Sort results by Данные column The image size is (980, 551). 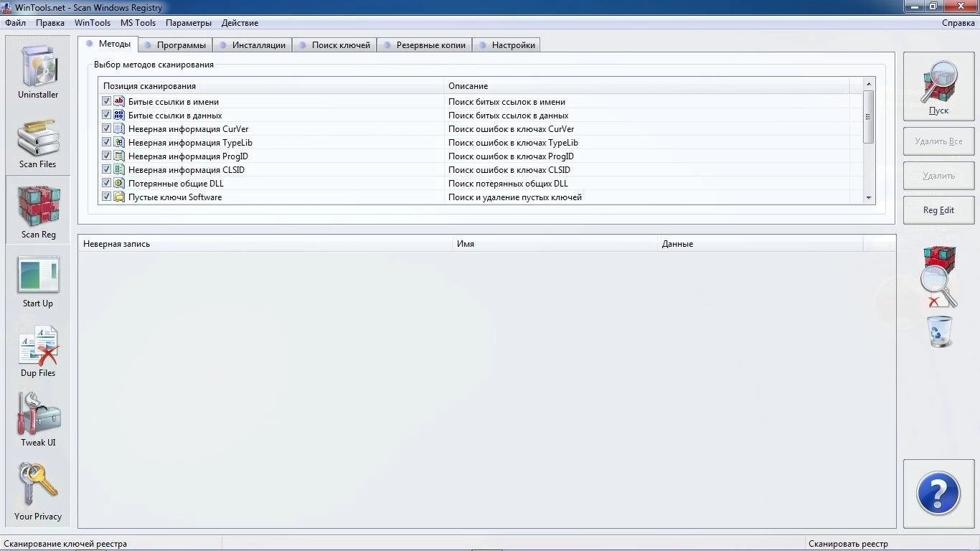click(x=760, y=244)
